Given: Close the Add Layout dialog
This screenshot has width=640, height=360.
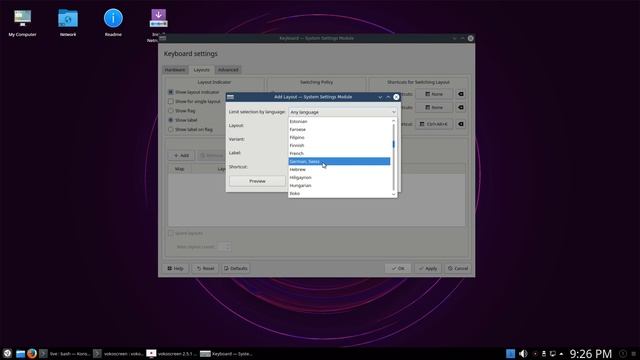Looking at the screenshot, I should coord(396,97).
